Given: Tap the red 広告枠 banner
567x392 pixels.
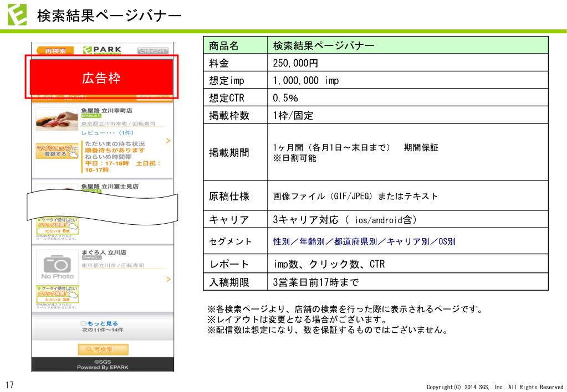Looking at the screenshot, I should [x=101, y=78].
